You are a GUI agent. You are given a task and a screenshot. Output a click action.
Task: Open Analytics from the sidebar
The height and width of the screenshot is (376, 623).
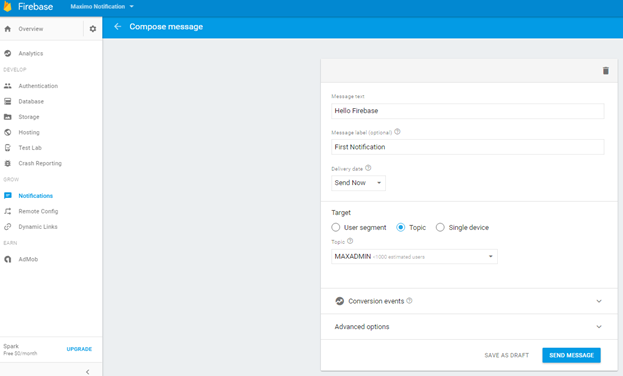[x=31, y=53]
